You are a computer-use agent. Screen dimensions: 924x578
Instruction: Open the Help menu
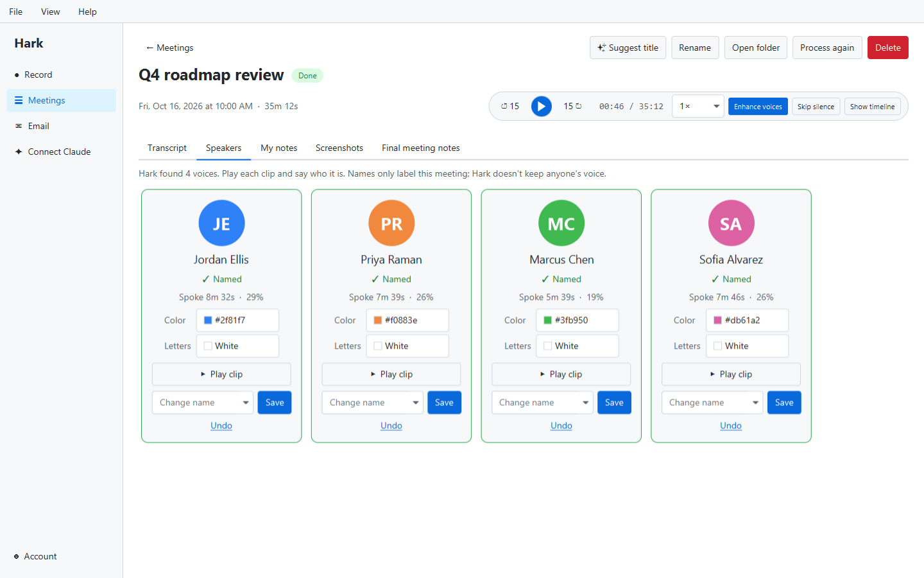(87, 12)
